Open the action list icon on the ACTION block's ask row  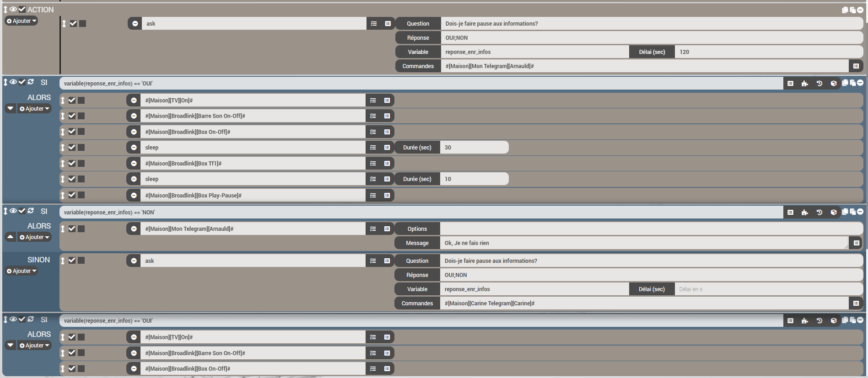(x=374, y=23)
